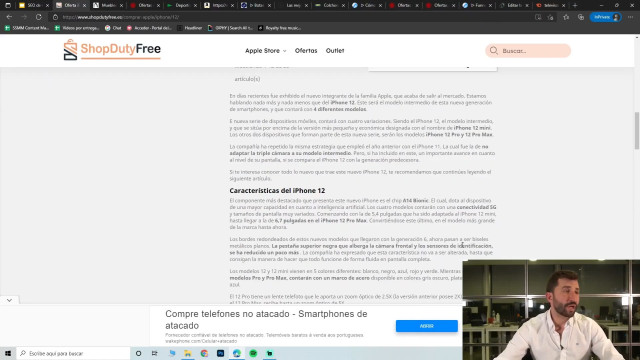Add page to favorites star icon
This screenshot has width=640, height=360.
click(x=566, y=17)
